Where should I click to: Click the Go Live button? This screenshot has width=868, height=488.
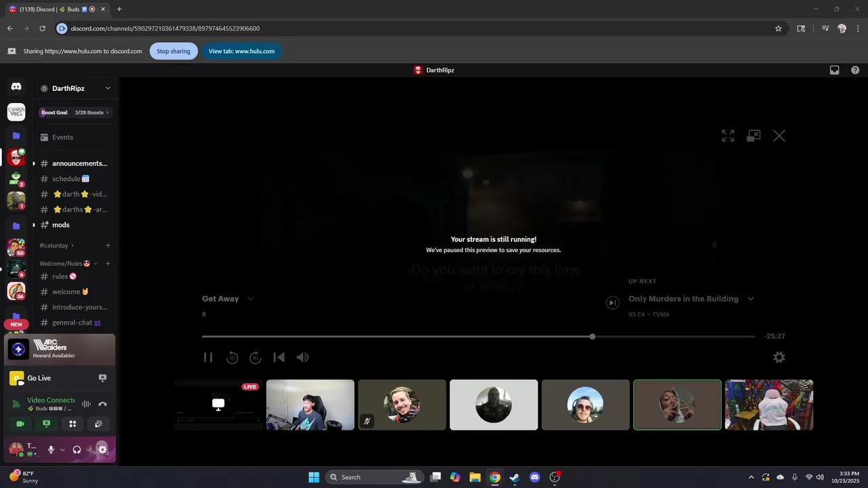(39, 378)
